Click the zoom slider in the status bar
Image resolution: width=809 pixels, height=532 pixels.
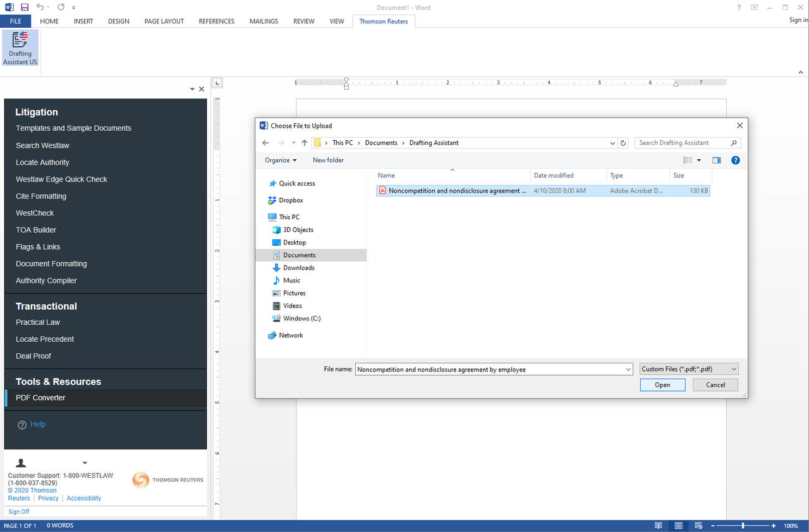[743, 526]
